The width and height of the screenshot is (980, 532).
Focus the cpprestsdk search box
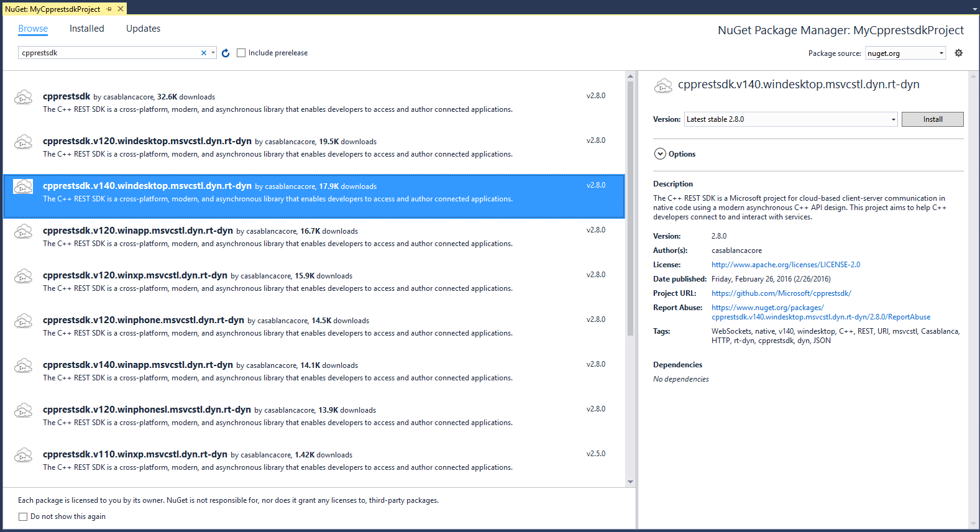coord(109,53)
